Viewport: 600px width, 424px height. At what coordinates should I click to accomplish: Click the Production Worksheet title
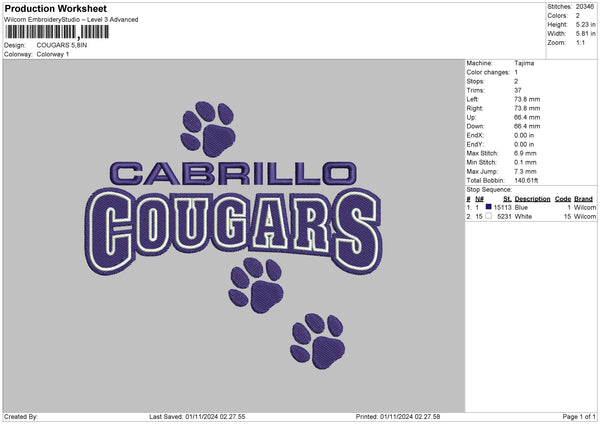point(55,8)
